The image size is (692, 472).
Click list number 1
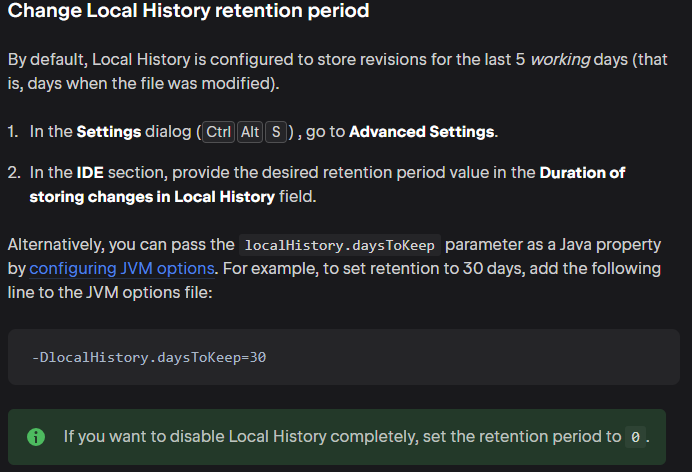[13, 132]
